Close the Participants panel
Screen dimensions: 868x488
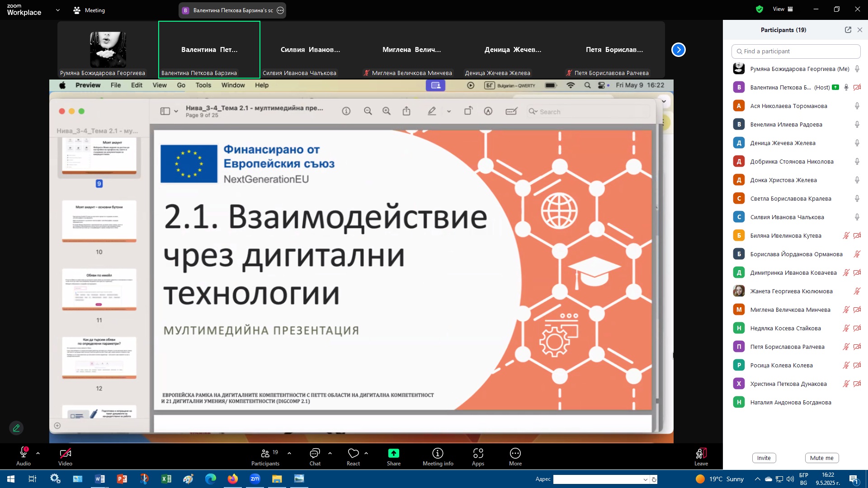pyautogui.click(x=860, y=30)
